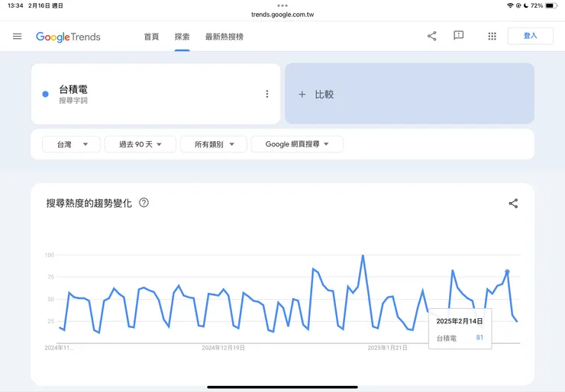The height and width of the screenshot is (392, 565).
Task: Click the blue 台積電 color dot
Action: pos(45,94)
